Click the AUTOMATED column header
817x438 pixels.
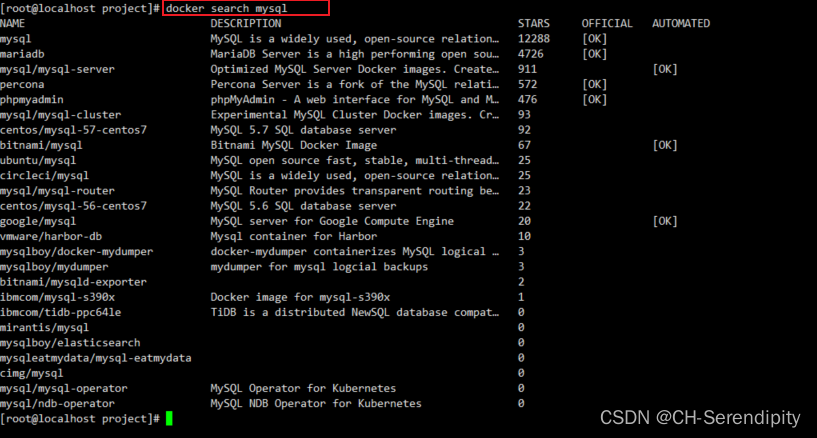(x=680, y=23)
